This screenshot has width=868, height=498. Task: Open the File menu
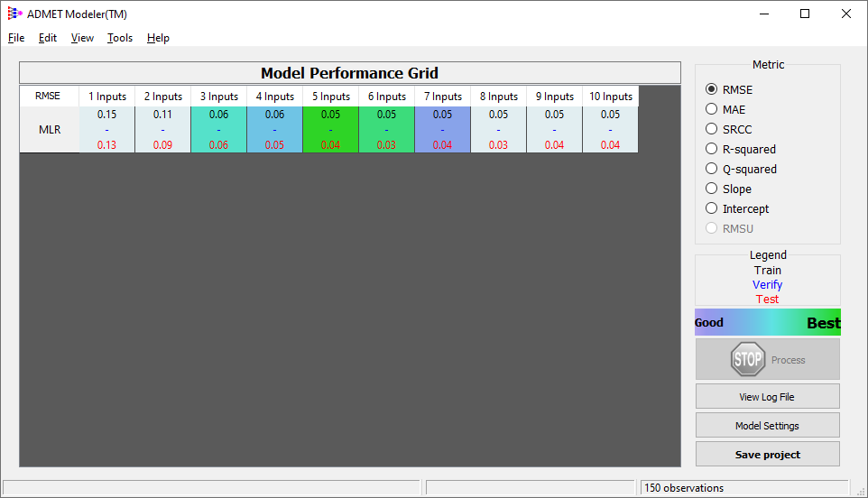click(x=16, y=38)
